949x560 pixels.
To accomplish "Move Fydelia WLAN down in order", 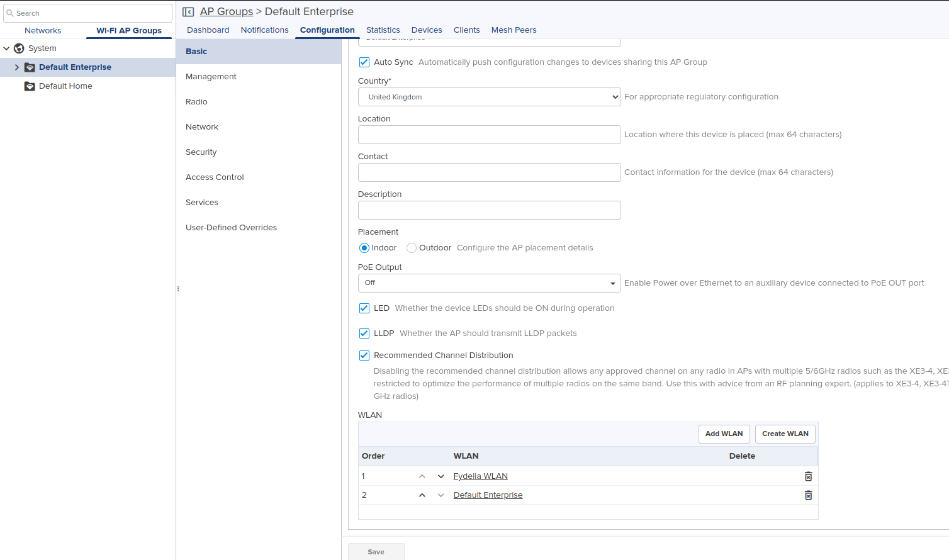I will [441, 476].
